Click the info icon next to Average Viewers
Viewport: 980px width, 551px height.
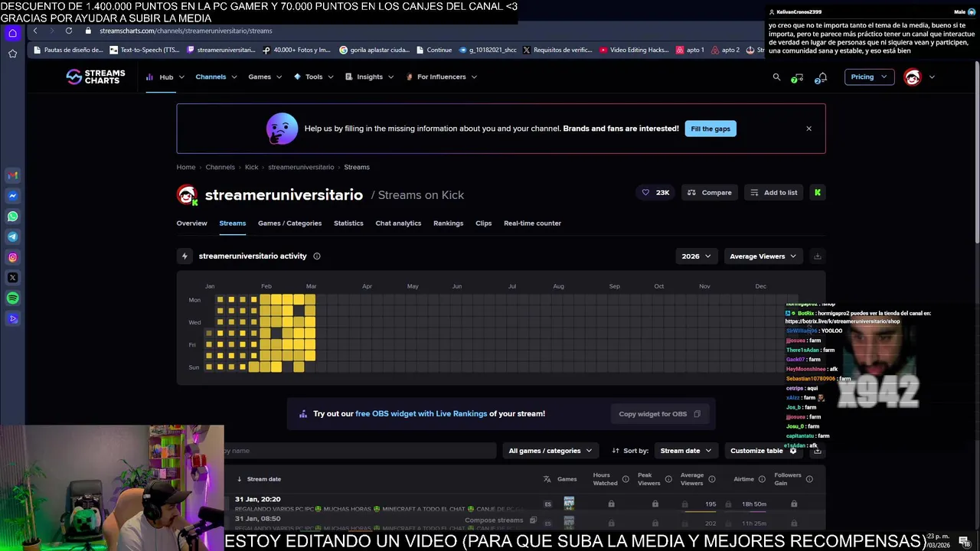[x=711, y=479]
